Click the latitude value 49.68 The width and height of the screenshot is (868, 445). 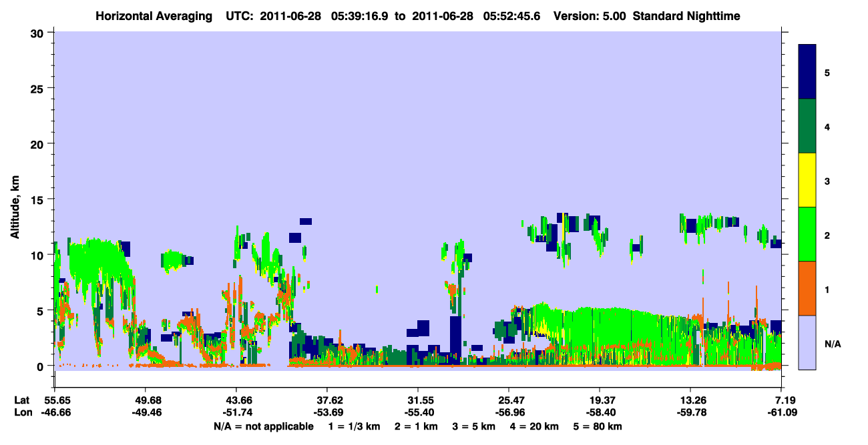[146, 400]
